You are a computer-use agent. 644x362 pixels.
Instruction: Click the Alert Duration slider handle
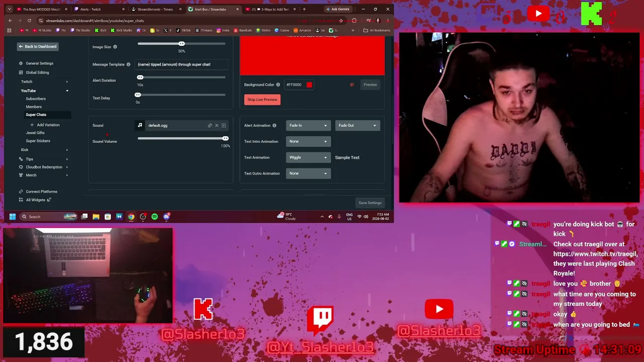click(x=140, y=77)
